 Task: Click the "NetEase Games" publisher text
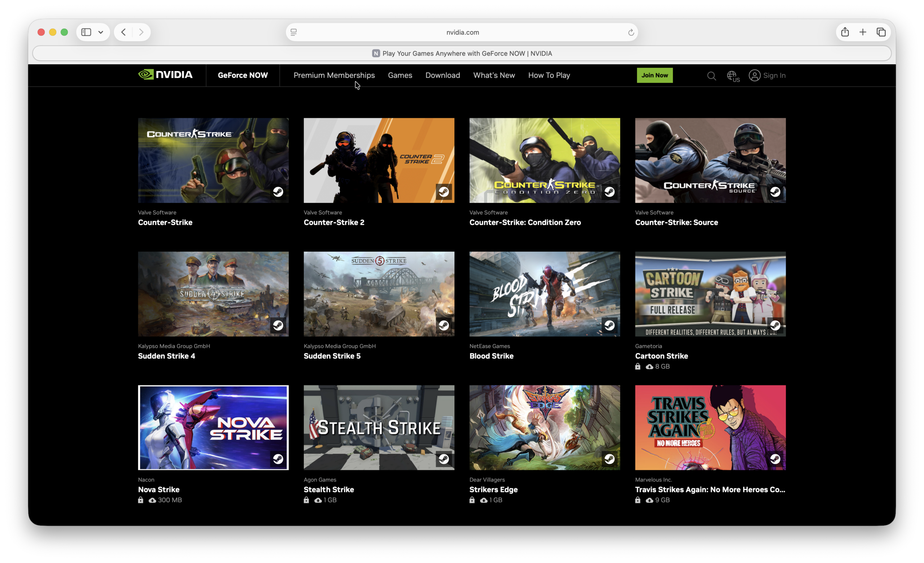pos(489,346)
